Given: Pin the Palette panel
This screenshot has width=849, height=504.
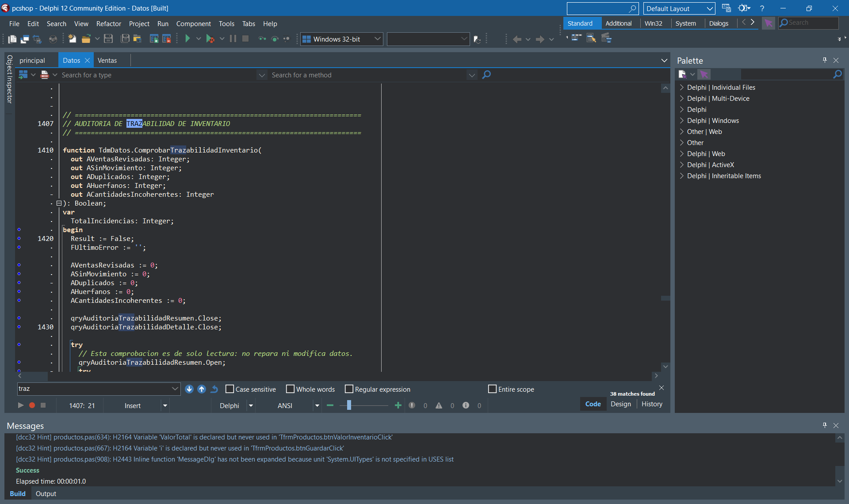Looking at the screenshot, I should (825, 60).
